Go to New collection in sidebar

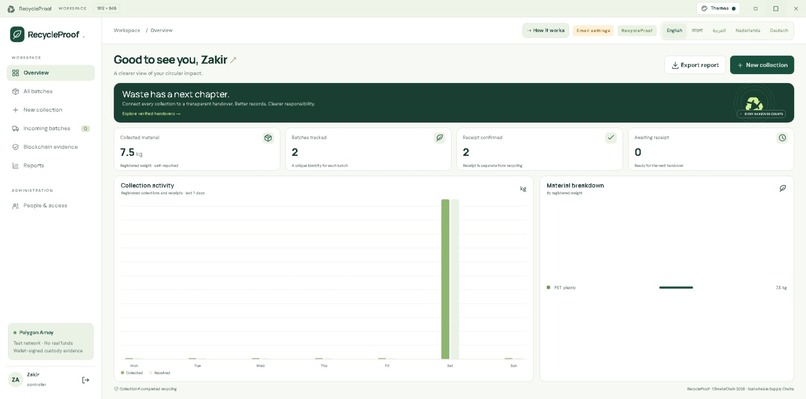50,110
